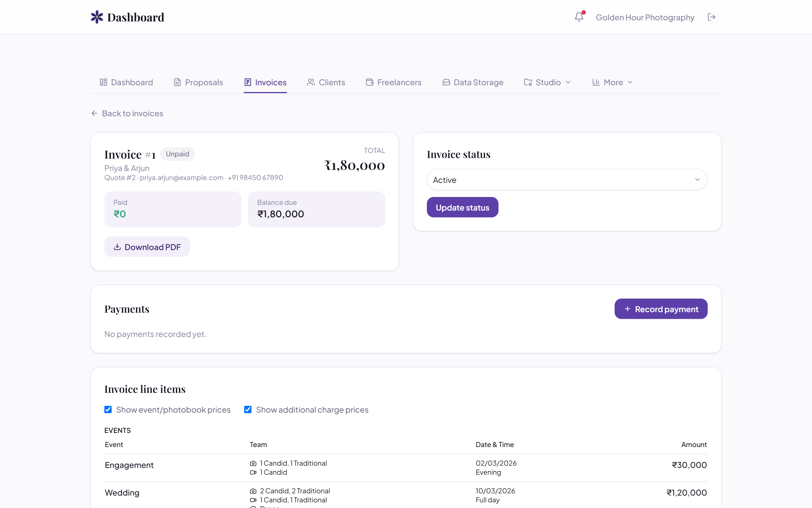
Task: Click the Data Storage drive icon
Action: (446, 82)
